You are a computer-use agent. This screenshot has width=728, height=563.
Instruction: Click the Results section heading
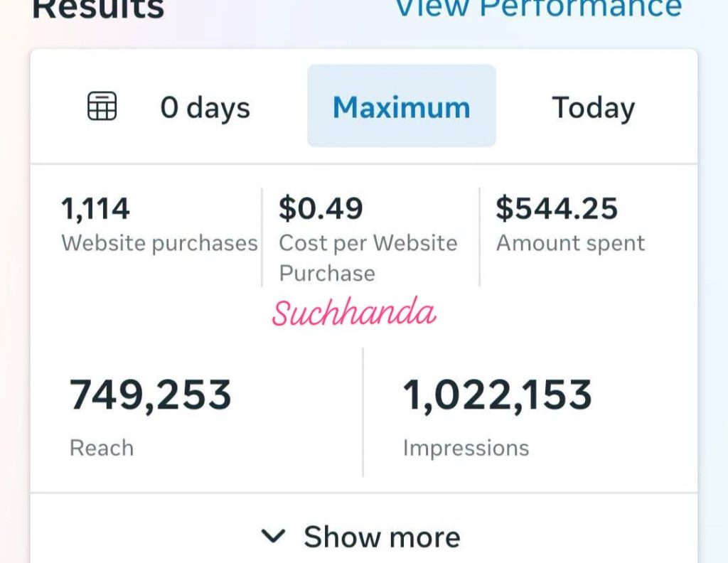pos(98,9)
